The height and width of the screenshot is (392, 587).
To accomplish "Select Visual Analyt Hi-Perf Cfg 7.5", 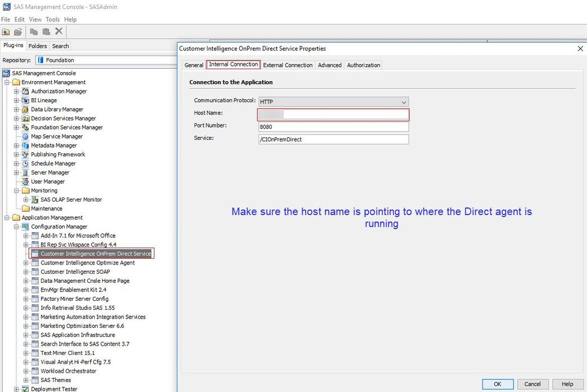I will [76, 362].
